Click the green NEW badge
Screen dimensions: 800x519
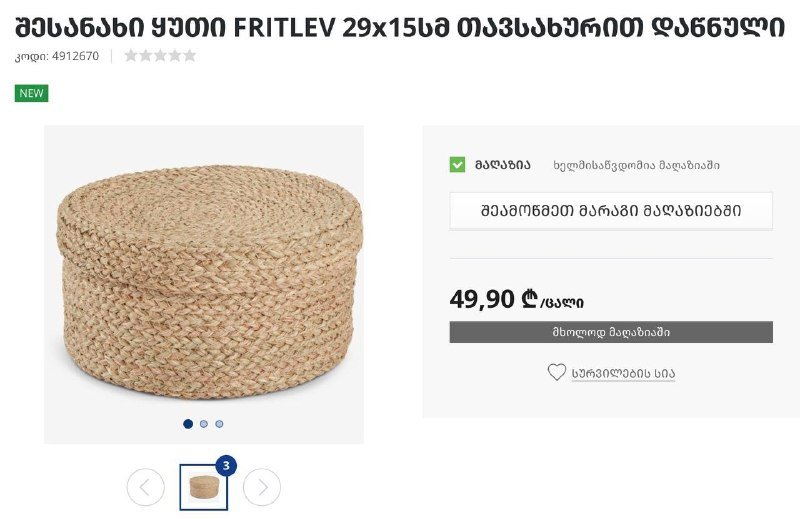point(32,93)
